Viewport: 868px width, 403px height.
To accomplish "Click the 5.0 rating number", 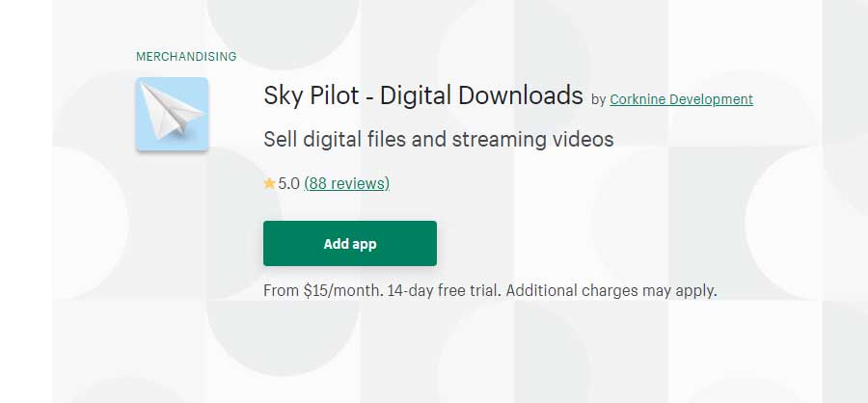I will click(x=289, y=183).
